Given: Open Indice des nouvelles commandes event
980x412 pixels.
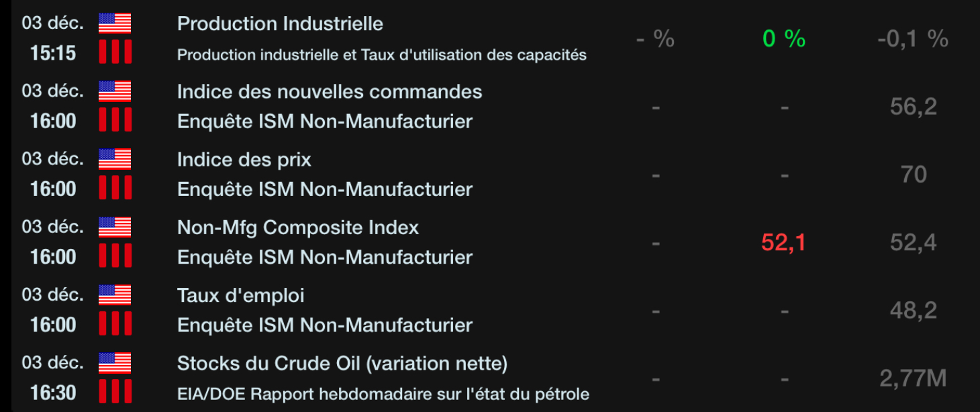Looking at the screenshot, I should point(329,92).
